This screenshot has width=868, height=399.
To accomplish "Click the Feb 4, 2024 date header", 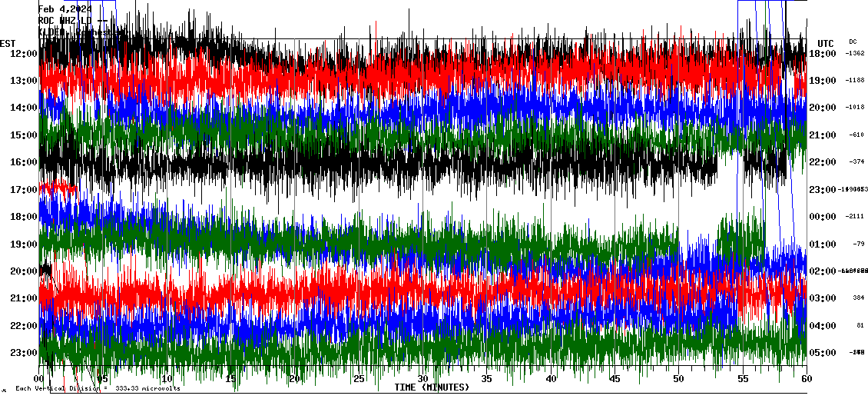I will 65,9.
